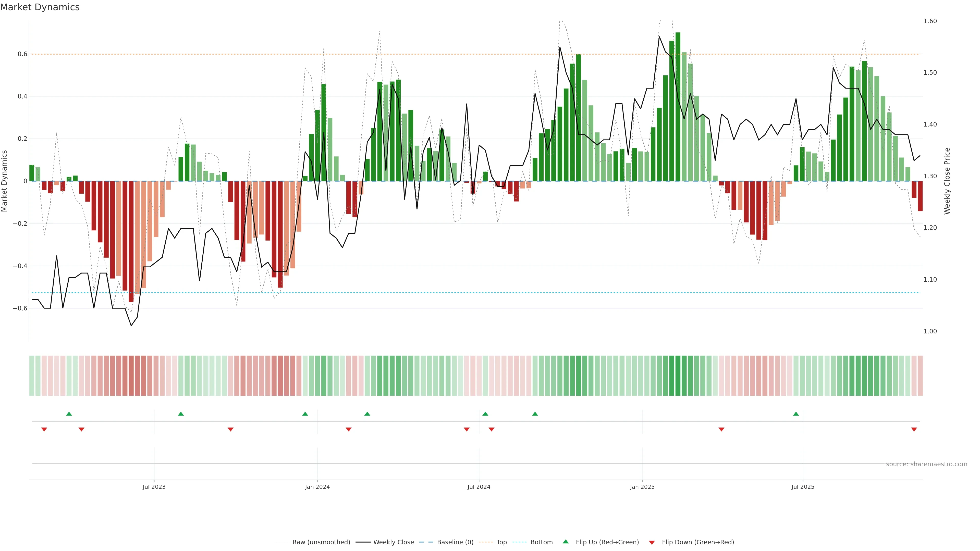Click the Flip Up green triangle legend icon
The image size is (980, 551).
[x=566, y=542]
